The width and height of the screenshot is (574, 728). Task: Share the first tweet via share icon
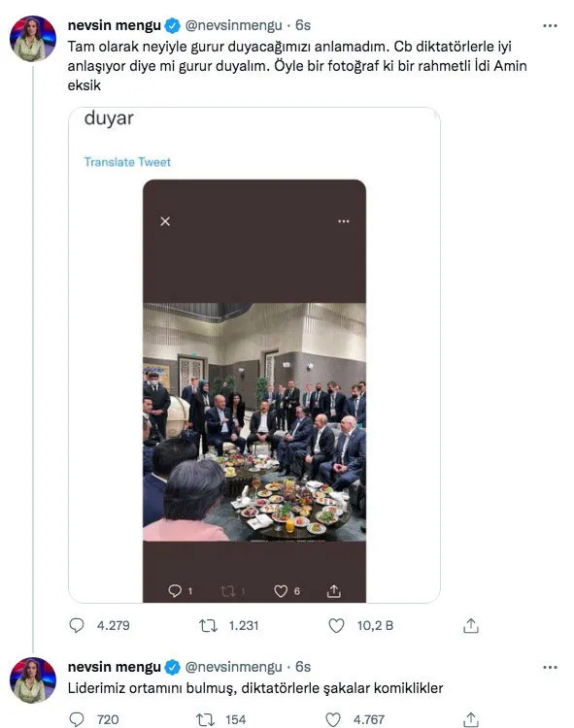pyautogui.click(x=470, y=625)
